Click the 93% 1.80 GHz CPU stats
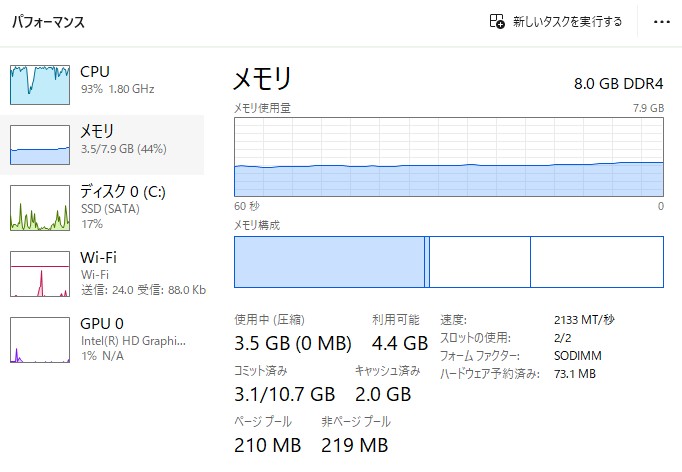Screen dimensions: 682x472 point(117,89)
